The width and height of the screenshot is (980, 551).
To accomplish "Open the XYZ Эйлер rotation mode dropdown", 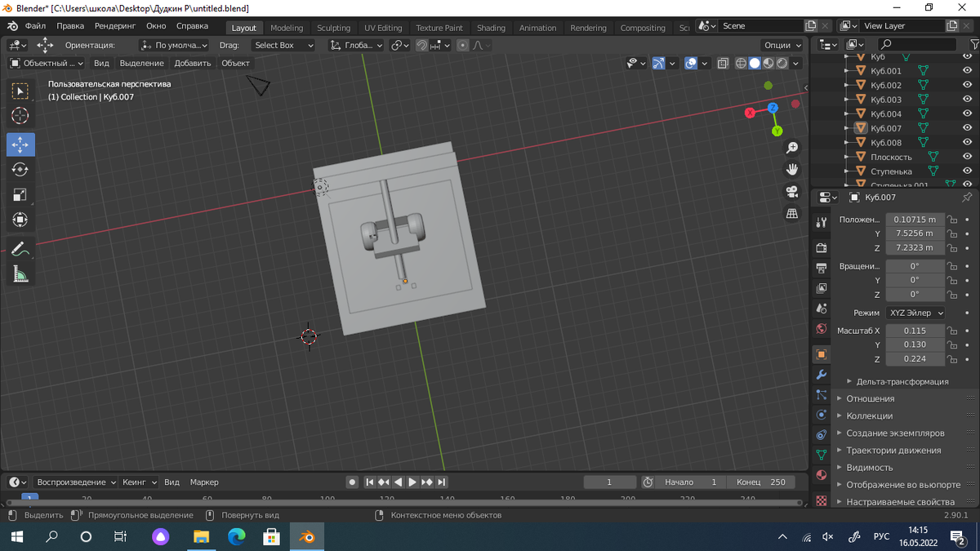I will pos(915,313).
